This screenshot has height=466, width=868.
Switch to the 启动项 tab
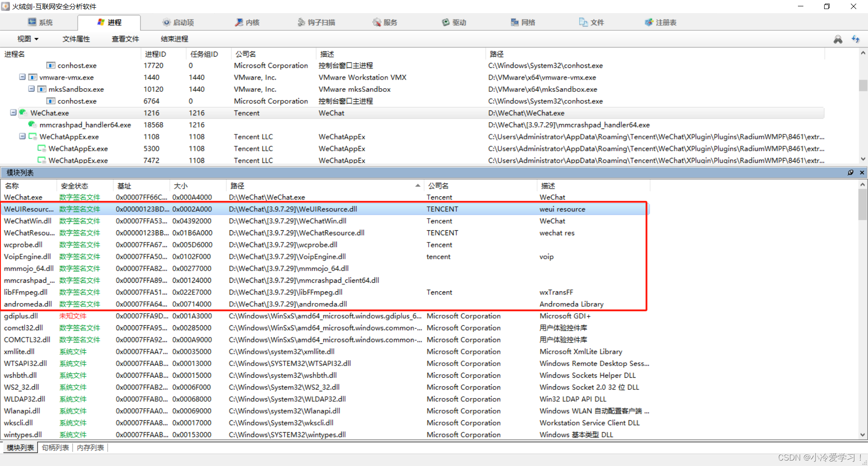click(178, 22)
